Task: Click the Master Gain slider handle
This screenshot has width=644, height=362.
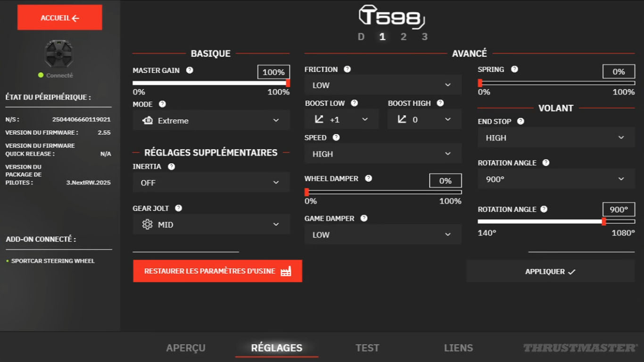Action: (x=288, y=83)
